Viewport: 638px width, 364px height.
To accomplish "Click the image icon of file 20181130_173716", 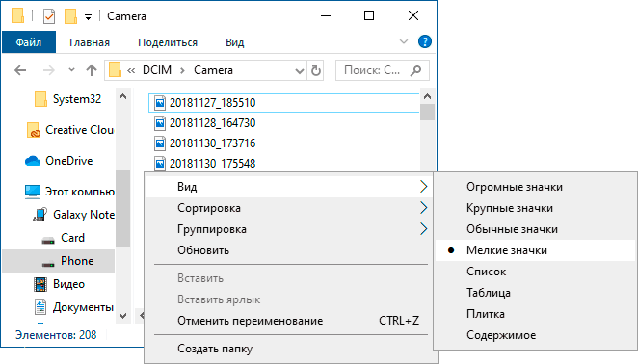I will point(160,143).
